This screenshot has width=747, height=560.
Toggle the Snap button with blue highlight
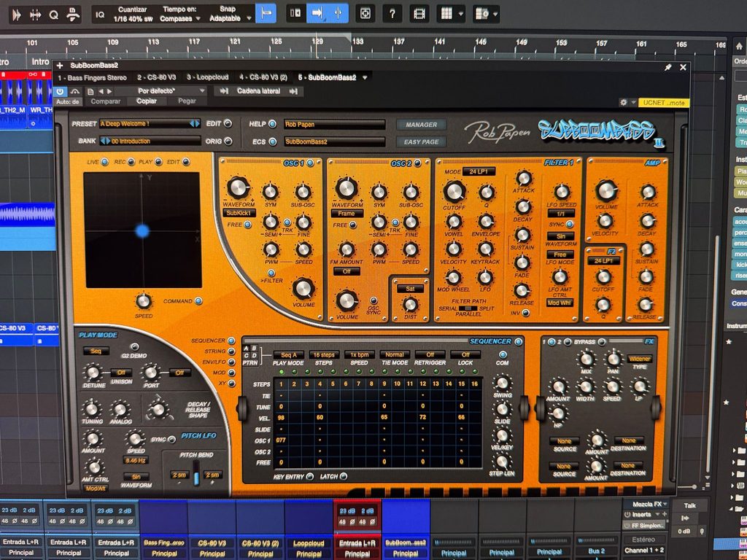coord(266,14)
